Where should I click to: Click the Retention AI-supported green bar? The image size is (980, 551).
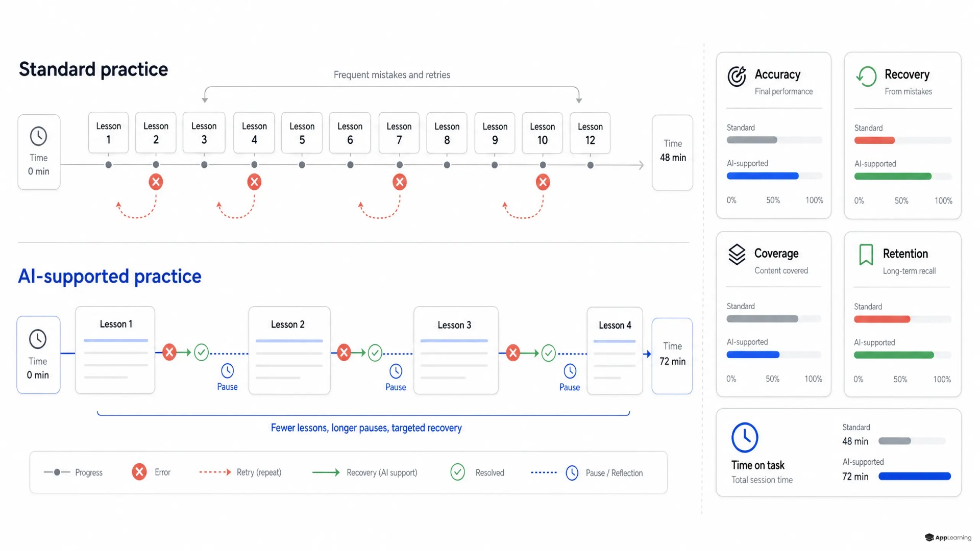(894, 355)
